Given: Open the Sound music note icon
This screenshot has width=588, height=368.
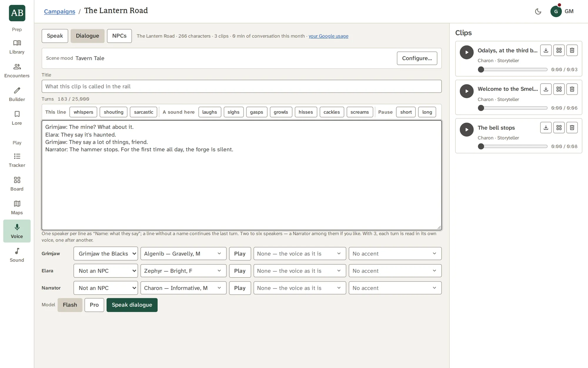Looking at the screenshot, I should (x=17, y=255).
